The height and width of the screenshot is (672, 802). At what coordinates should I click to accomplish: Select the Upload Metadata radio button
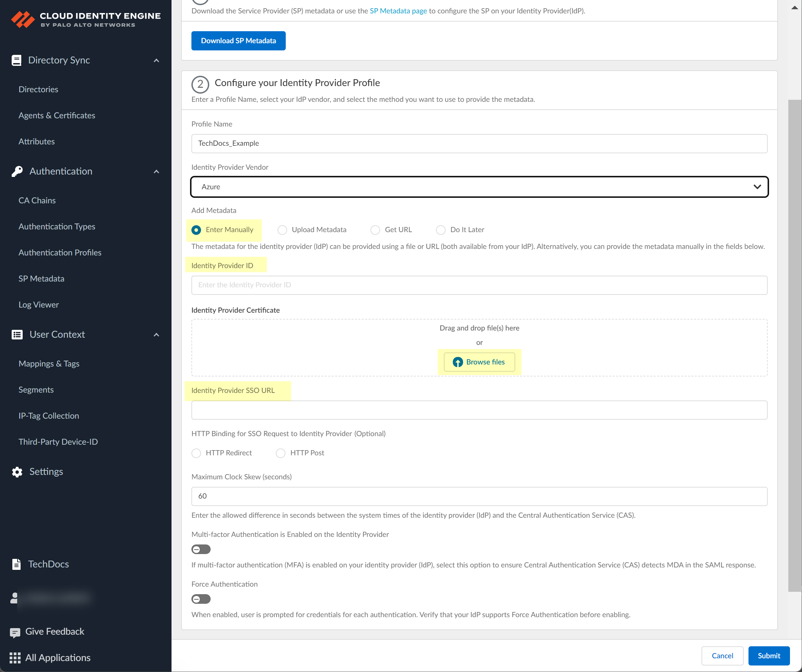(282, 229)
